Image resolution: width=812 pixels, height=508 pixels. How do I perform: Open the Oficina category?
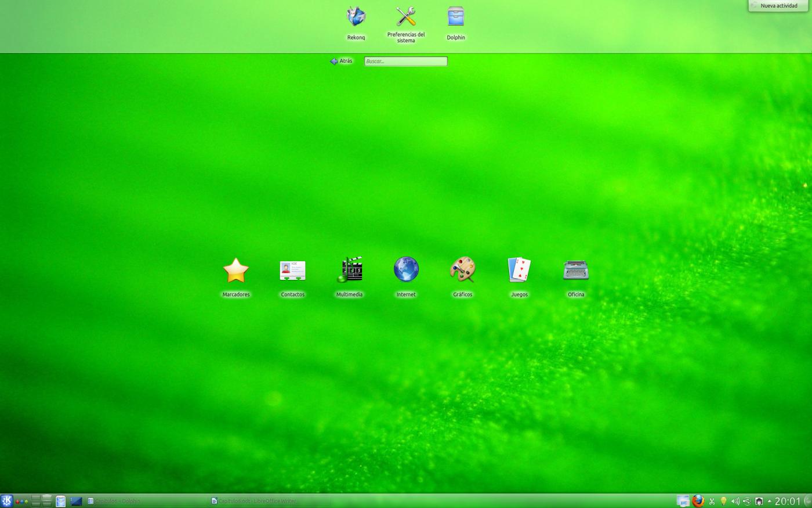tap(576, 278)
